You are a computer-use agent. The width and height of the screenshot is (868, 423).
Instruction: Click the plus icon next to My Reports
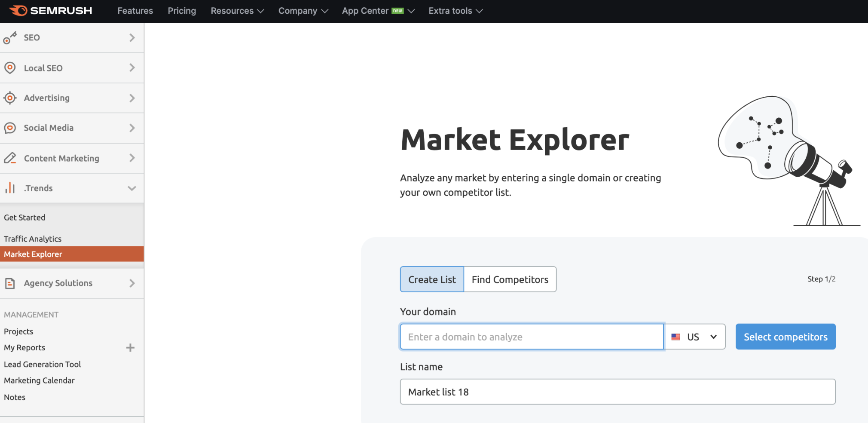pyautogui.click(x=130, y=348)
